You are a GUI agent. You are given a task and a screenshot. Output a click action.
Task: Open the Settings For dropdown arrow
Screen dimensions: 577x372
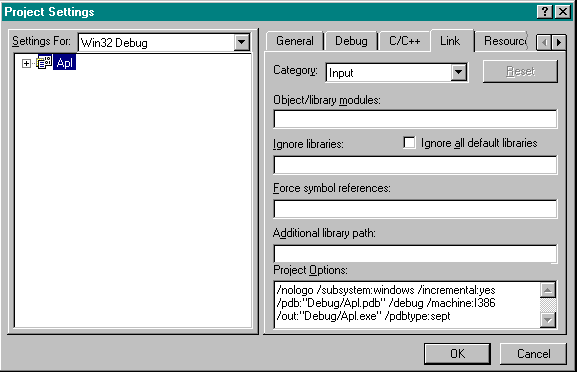[242, 42]
